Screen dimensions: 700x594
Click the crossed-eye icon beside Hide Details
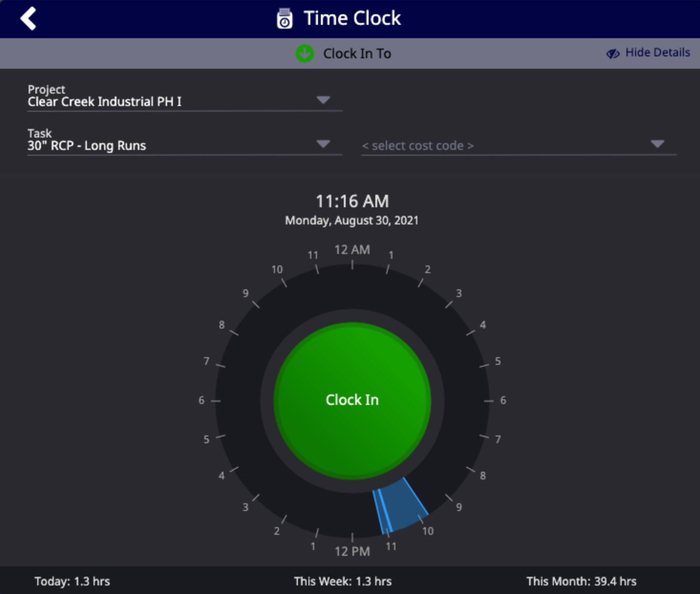pos(613,53)
